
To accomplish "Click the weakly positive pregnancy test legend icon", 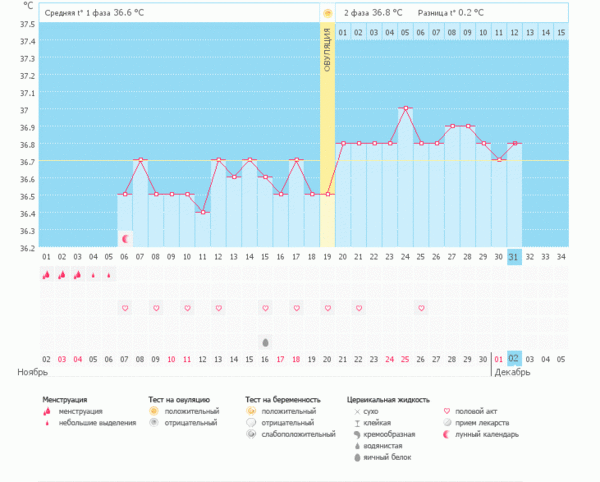I will (x=251, y=435).
